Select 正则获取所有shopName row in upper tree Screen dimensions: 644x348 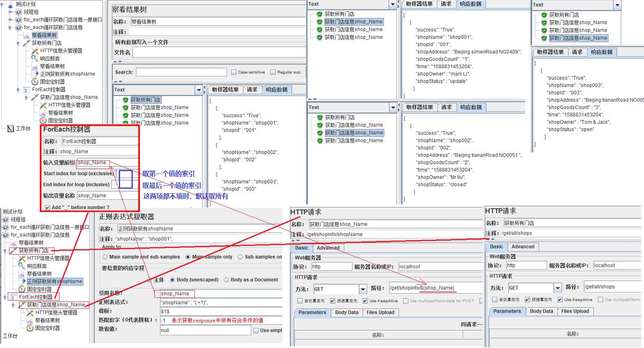68,74
